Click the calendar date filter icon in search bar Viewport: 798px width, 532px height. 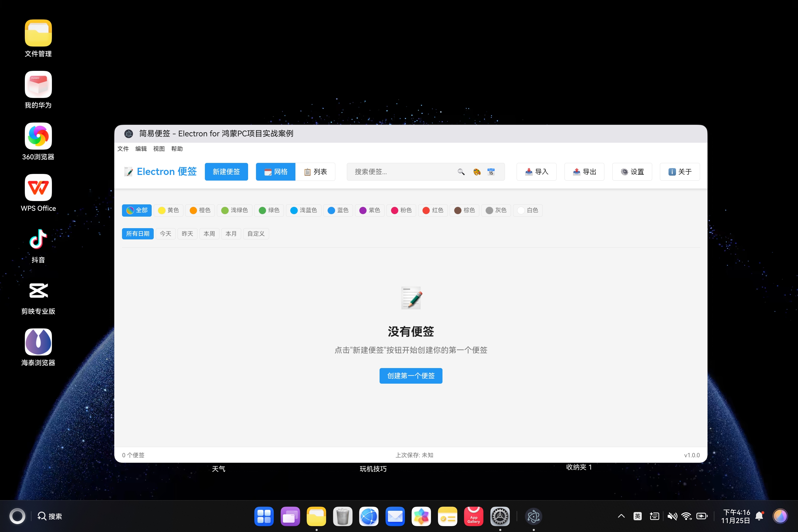490,172
